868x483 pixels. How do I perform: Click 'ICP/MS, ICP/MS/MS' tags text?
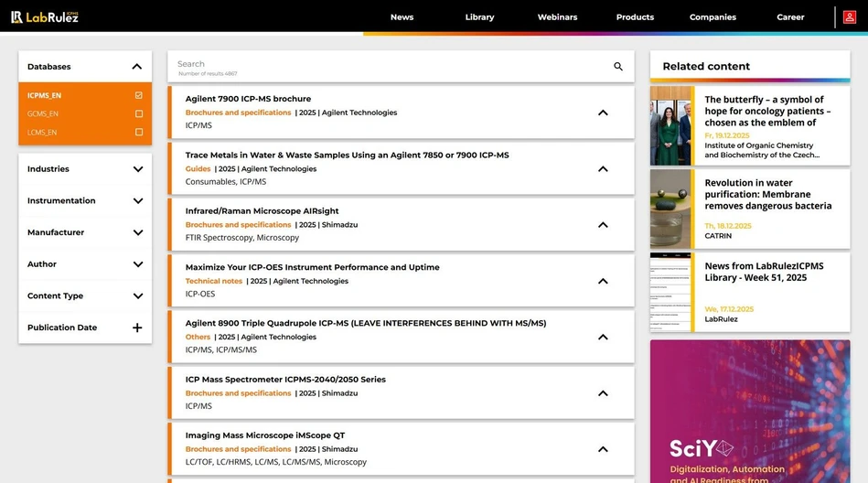[220, 350]
